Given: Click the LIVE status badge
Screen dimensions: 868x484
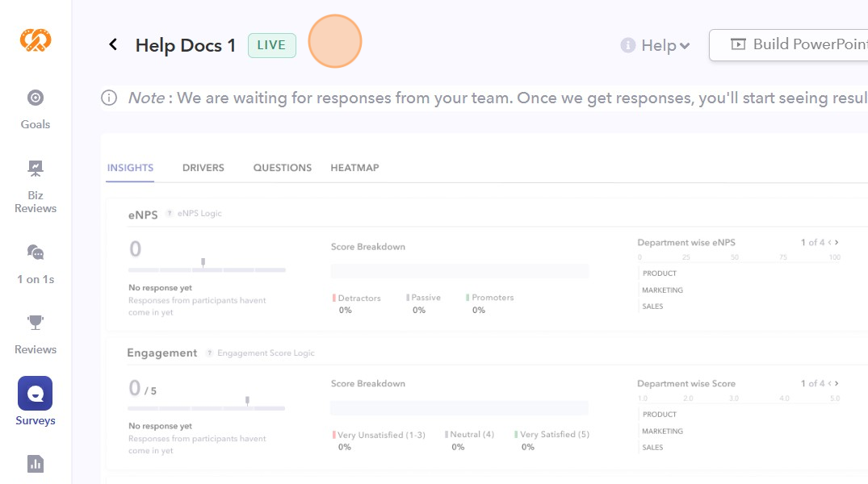Looking at the screenshot, I should click(x=271, y=45).
